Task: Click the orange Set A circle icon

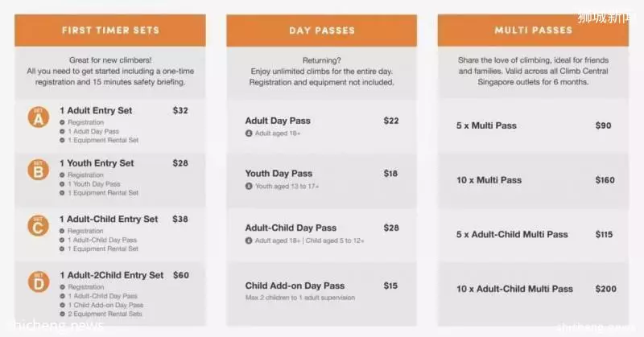Action: coord(39,117)
